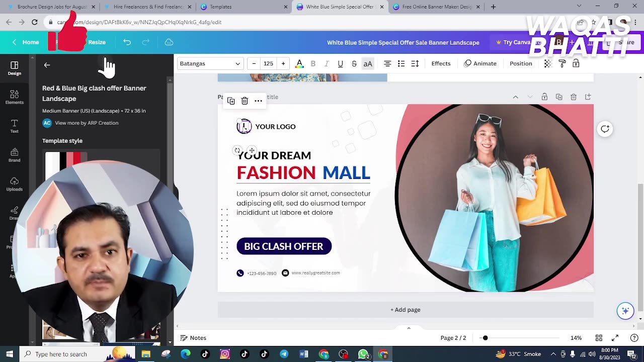Screen dimensions: 644x362
Task: Open WhatsApp from taskbar
Action: [363, 354]
